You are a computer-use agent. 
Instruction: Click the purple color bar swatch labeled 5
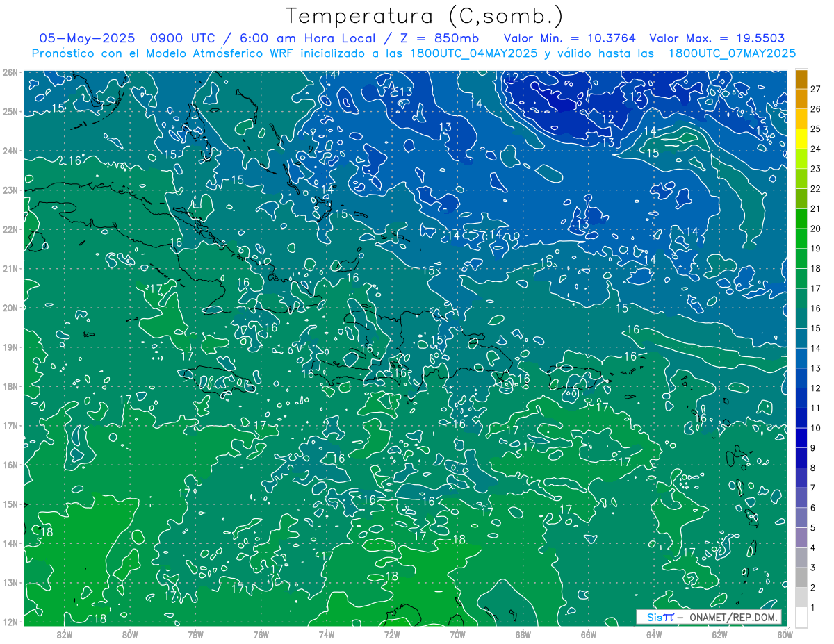801,518
